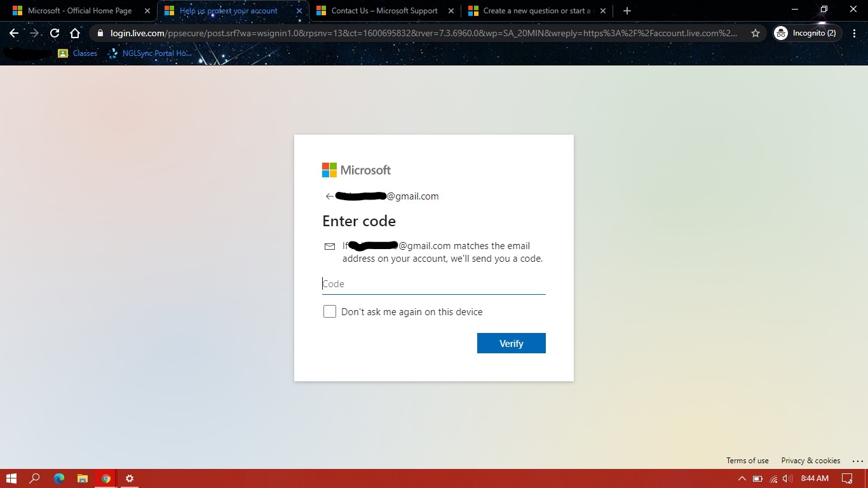Viewport: 868px width, 488px height.
Task: Check Don't ask me again on this device
Action: [x=330, y=311]
